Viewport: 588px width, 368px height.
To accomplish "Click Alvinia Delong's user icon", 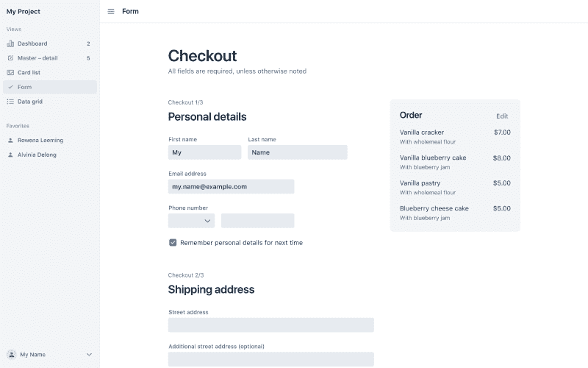I will [x=10, y=155].
